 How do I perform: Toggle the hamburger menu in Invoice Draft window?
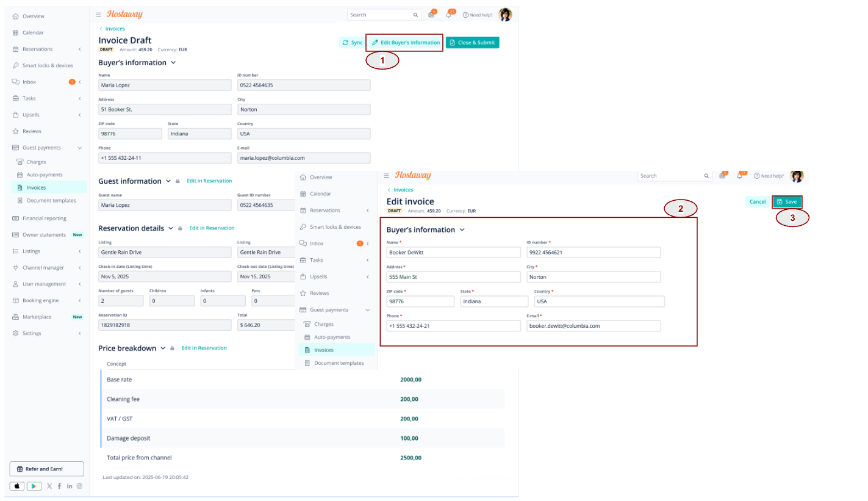pos(98,14)
